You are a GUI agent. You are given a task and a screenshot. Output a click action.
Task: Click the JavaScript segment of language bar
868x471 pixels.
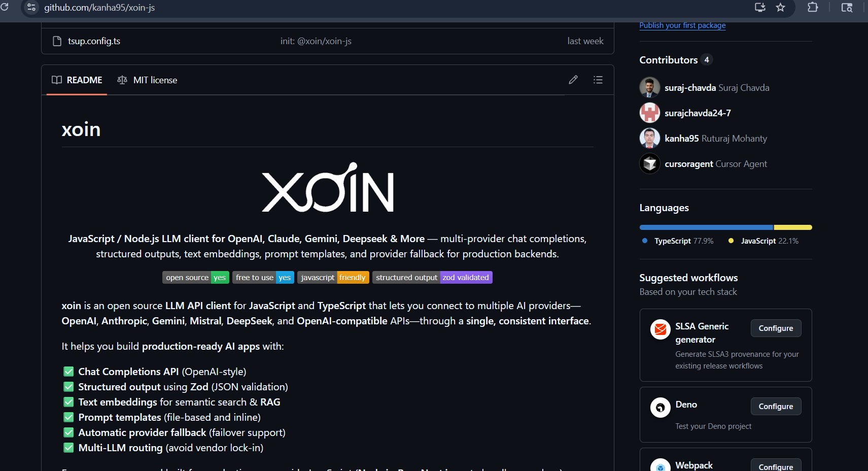(793, 227)
